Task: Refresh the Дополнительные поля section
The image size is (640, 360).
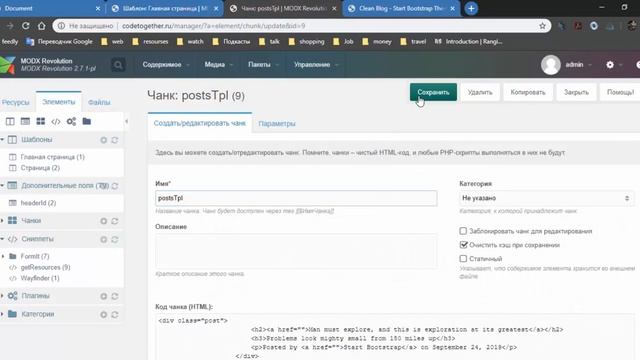Action: pos(115,186)
